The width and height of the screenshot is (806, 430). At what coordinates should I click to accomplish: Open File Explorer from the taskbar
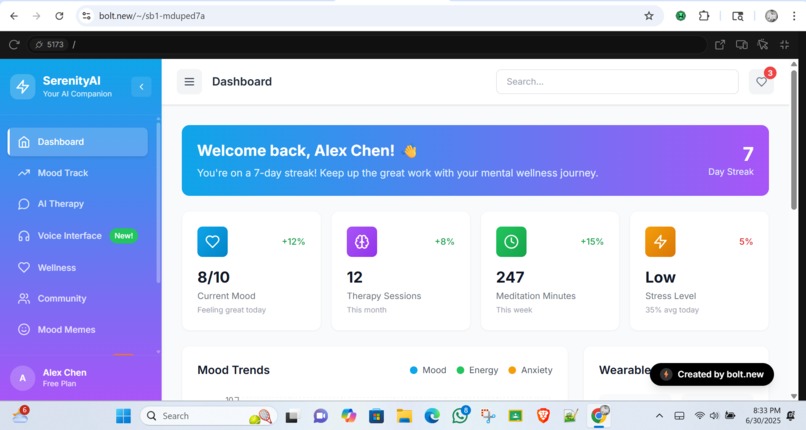point(405,416)
